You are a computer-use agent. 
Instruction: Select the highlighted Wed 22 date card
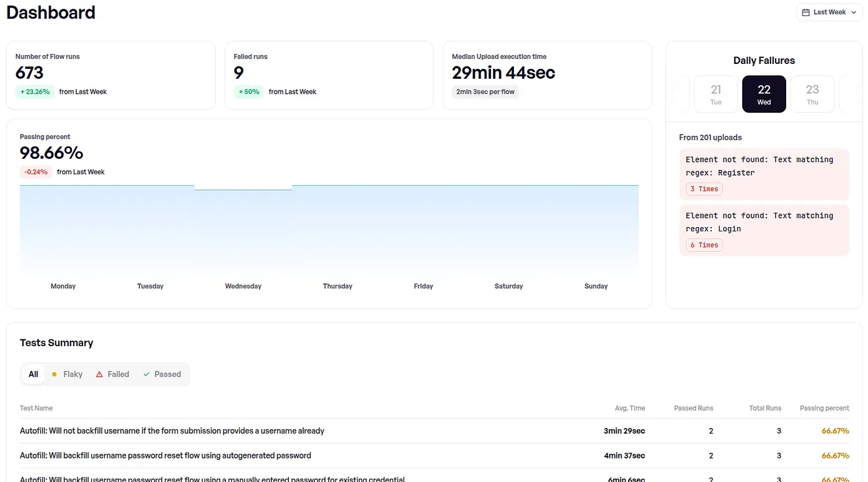point(764,94)
